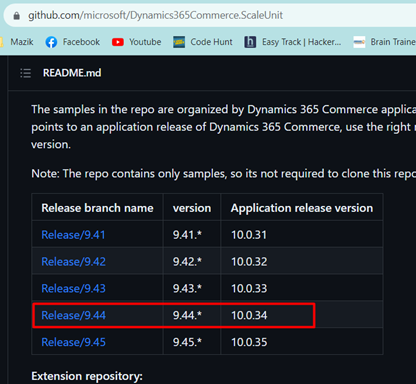Click the lock icon in address bar
The image size is (416, 384).
[x=16, y=15]
